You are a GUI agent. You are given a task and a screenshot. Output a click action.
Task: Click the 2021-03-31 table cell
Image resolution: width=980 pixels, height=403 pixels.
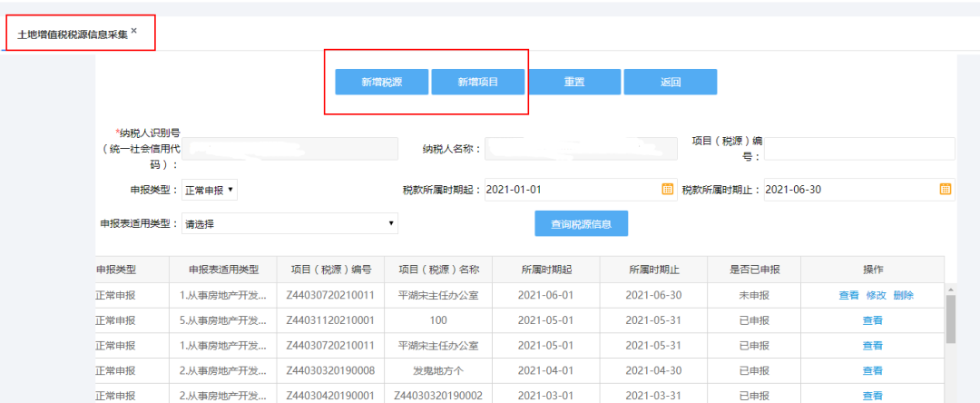tap(653, 396)
